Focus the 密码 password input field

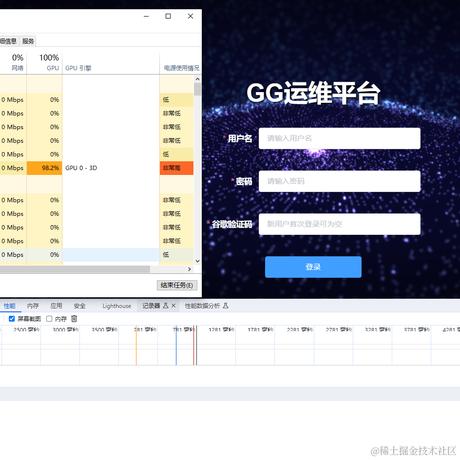coord(339,181)
